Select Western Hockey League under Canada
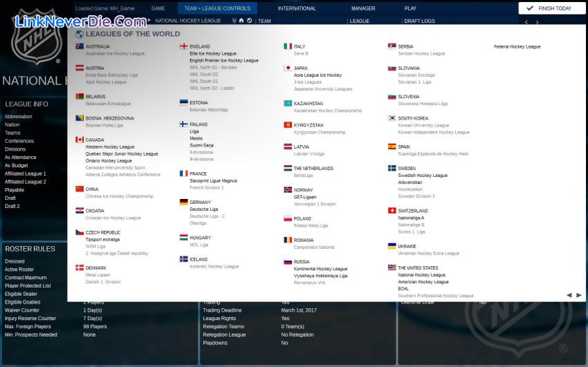Image resolution: width=588 pixels, height=367 pixels. [110, 147]
